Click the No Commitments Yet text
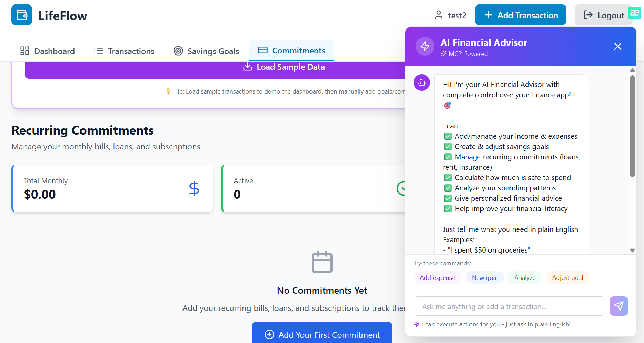 point(322,291)
